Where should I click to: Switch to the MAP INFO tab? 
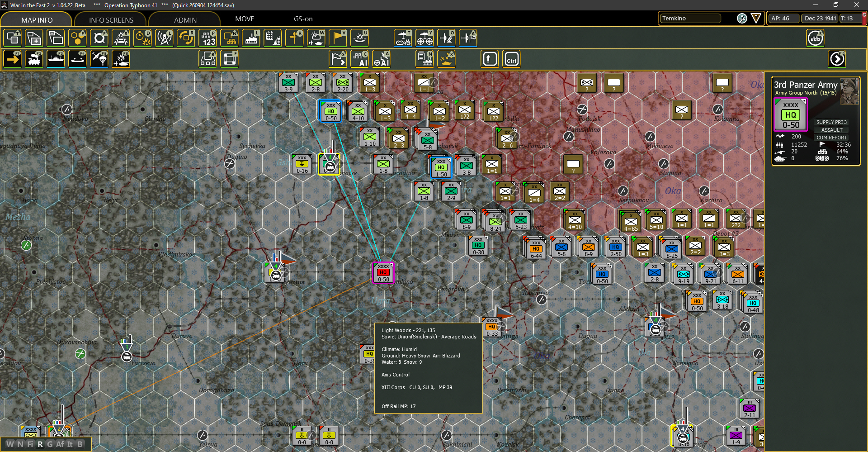[x=37, y=20]
